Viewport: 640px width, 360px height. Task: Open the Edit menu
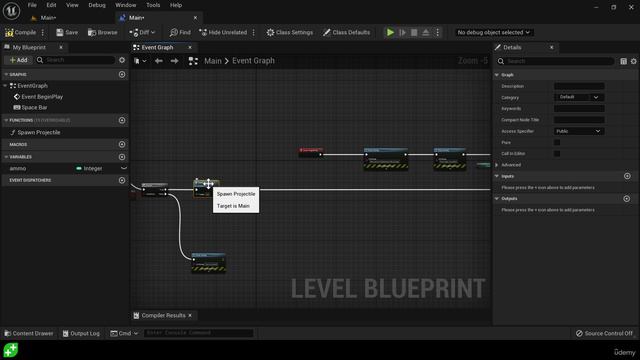click(51, 5)
